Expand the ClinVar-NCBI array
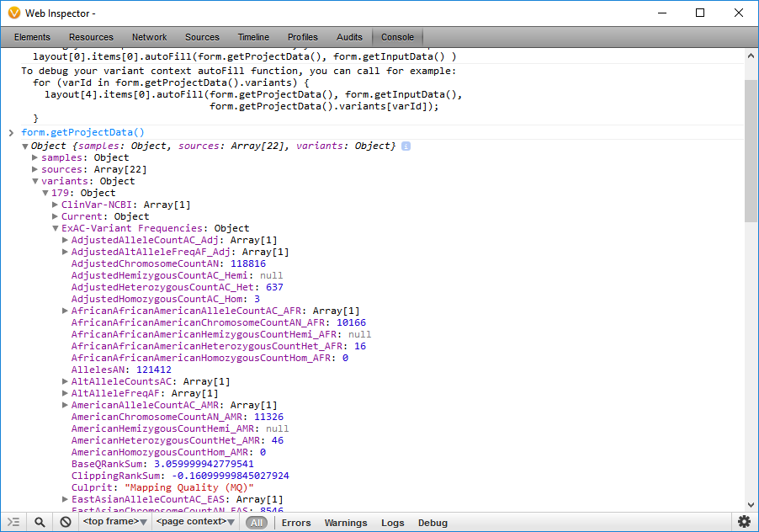This screenshot has width=759, height=532. pyautogui.click(x=55, y=205)
